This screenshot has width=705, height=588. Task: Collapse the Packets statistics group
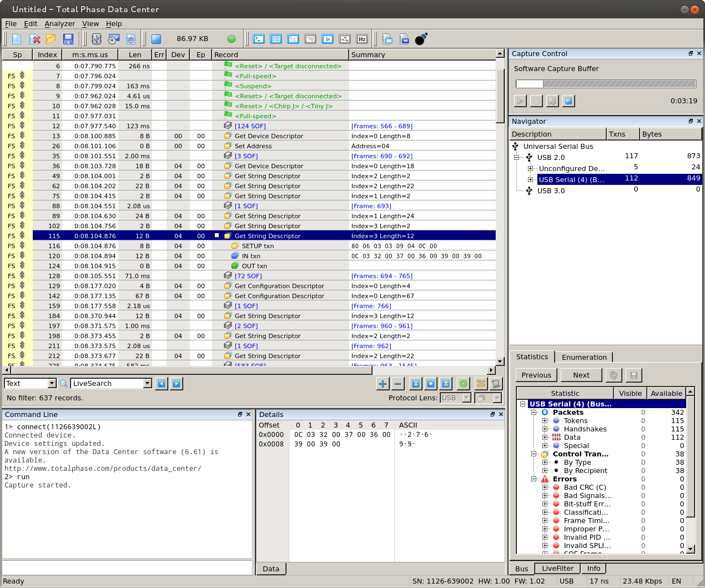(533, 413)
